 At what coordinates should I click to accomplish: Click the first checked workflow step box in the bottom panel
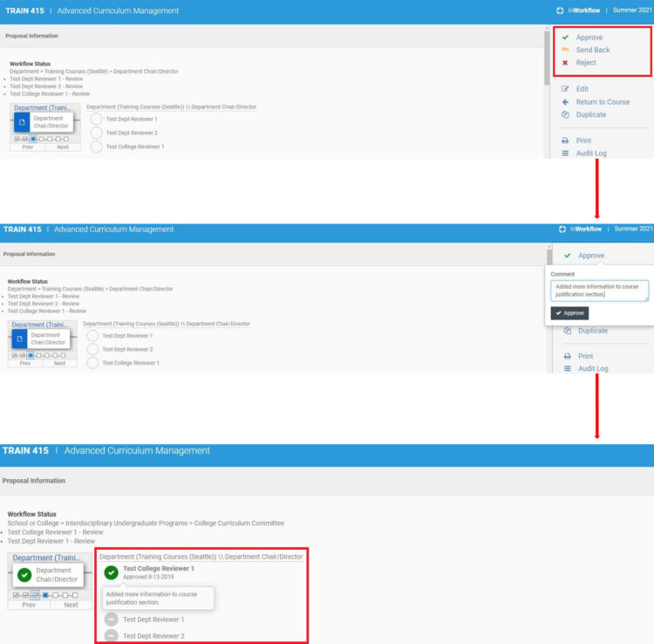click(16, 595)
